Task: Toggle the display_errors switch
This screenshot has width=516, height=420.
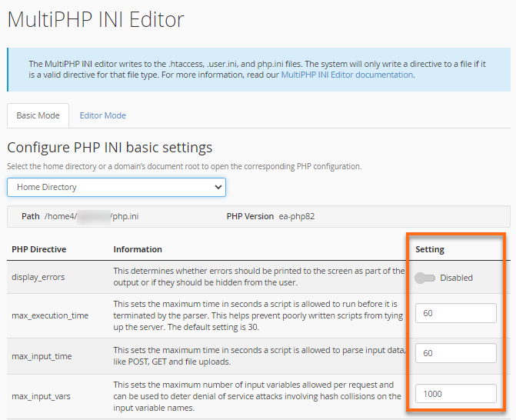Action: click(x=424, y=278)
